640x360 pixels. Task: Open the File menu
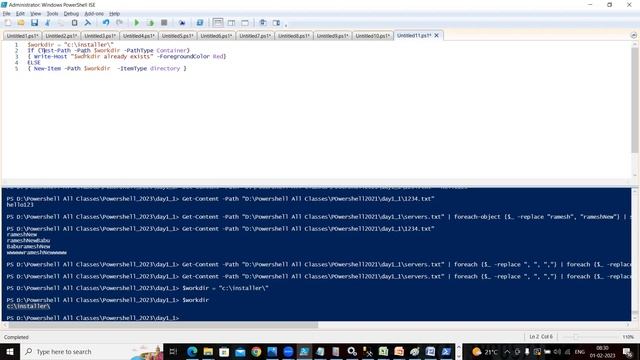(x=7, y=13)
